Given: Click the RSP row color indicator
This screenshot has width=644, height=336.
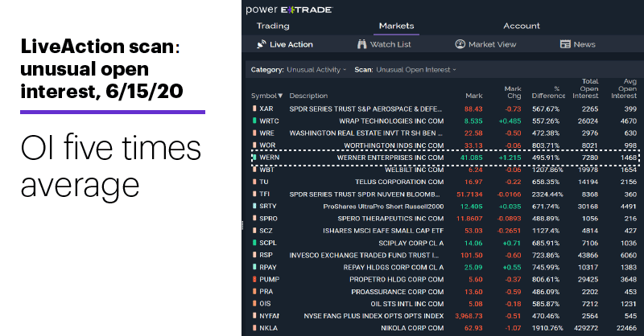Looking at the screenshot, I should [x=254, y=255].
